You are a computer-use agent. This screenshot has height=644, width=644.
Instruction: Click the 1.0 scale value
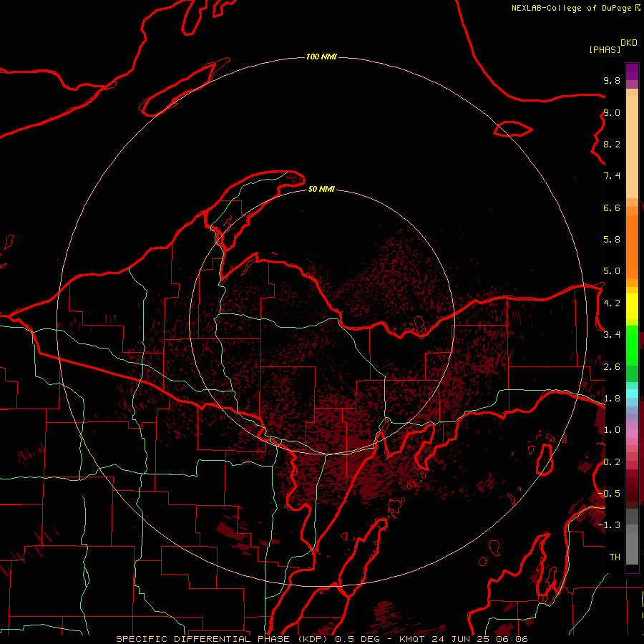coord(612,430)
